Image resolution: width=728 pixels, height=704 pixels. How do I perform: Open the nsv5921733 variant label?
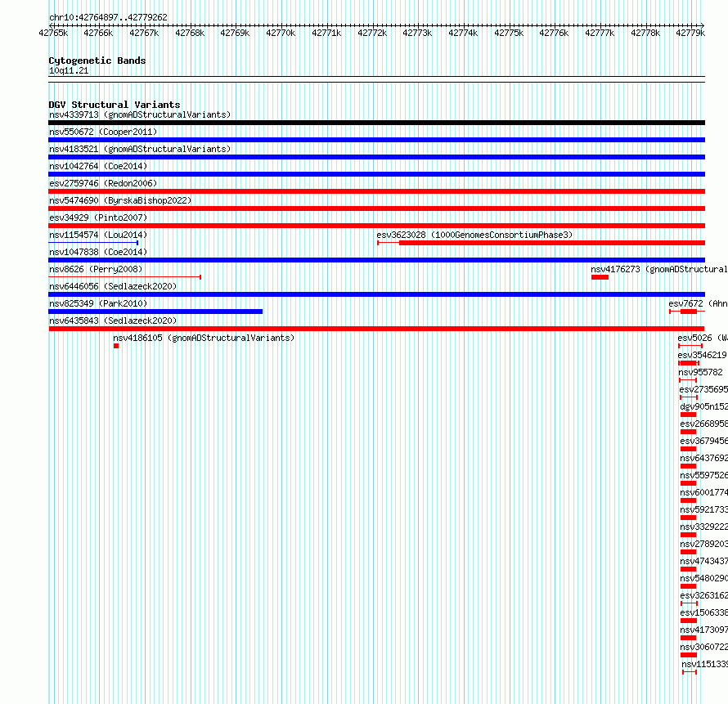703,509
